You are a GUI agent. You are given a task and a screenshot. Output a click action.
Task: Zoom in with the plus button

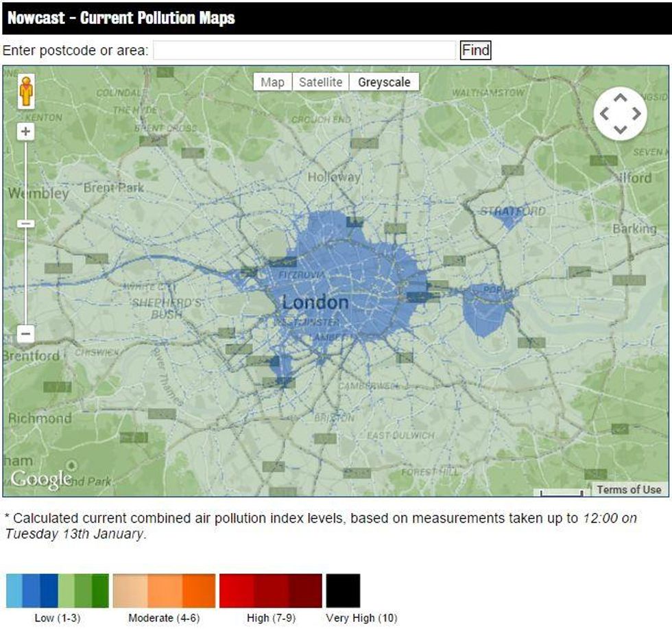point(25,132)
